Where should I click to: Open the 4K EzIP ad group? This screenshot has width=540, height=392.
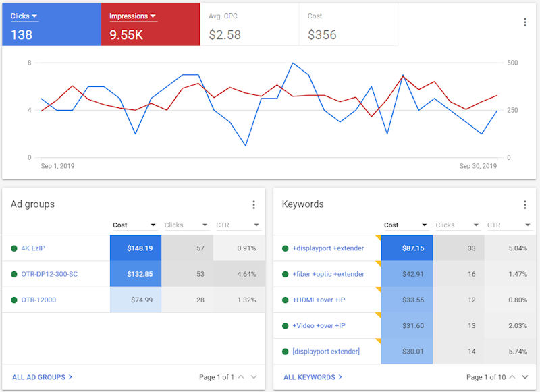tap(33, 248)
